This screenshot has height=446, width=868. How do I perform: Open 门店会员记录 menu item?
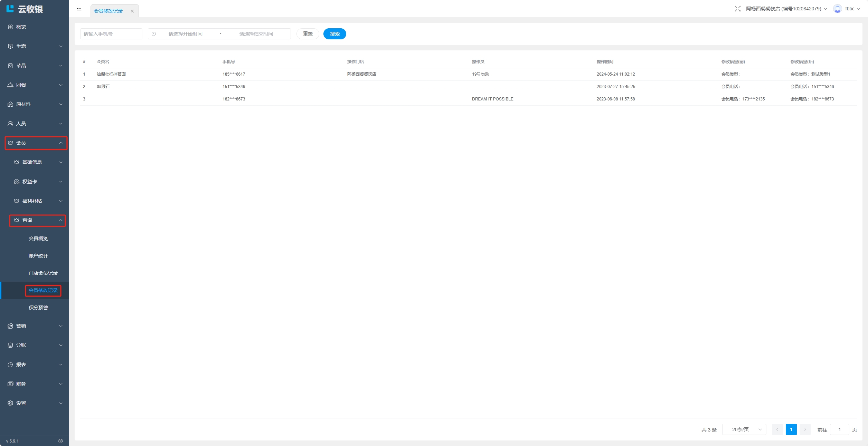(x=43, y=273)
